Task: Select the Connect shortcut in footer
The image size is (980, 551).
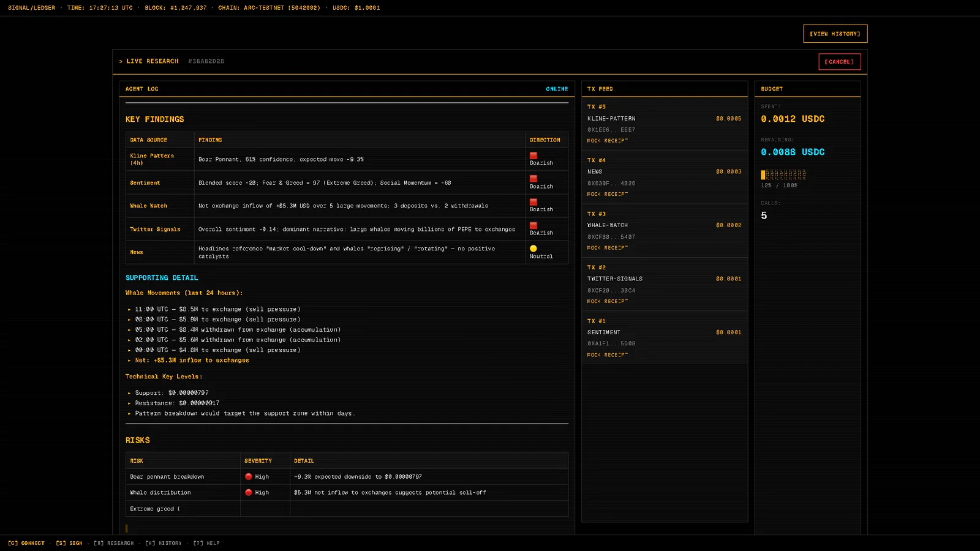Action: (26, 543)
